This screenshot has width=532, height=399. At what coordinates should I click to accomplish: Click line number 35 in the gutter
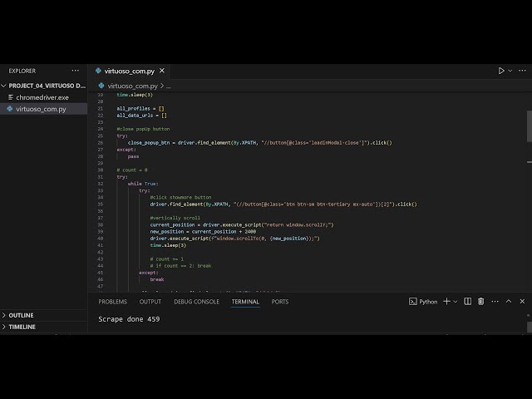pyautogui.click(x=100, y=204)
